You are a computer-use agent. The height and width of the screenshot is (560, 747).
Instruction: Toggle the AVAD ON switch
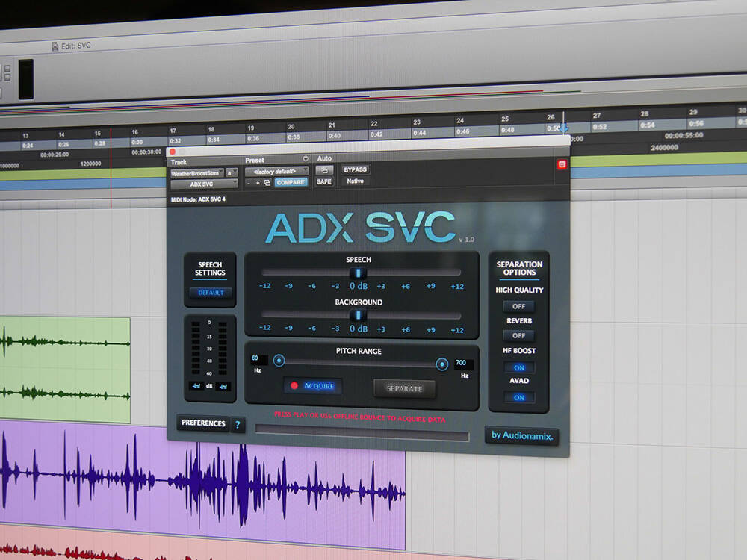pos(519,398)
